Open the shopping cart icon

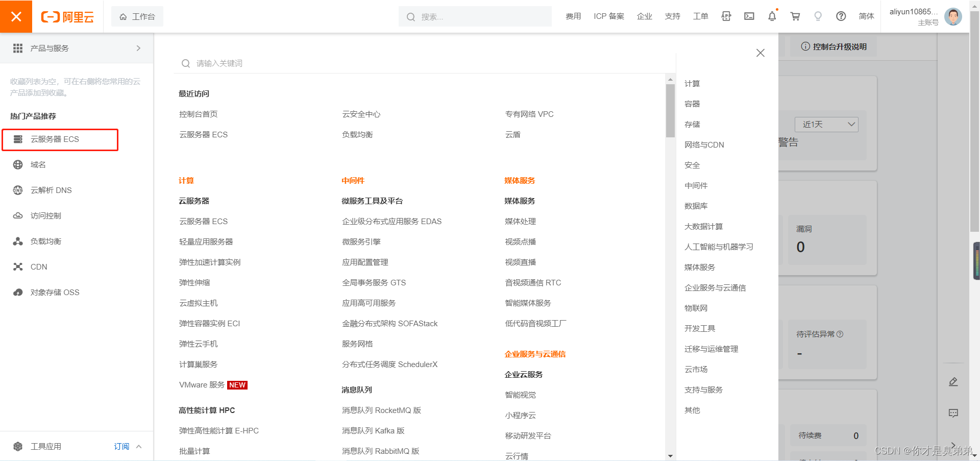pos(795,16)
